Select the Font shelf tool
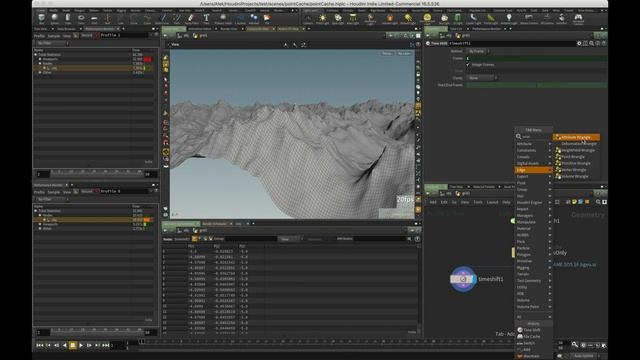Screen dimensions: 640x360 coord(206,18)
